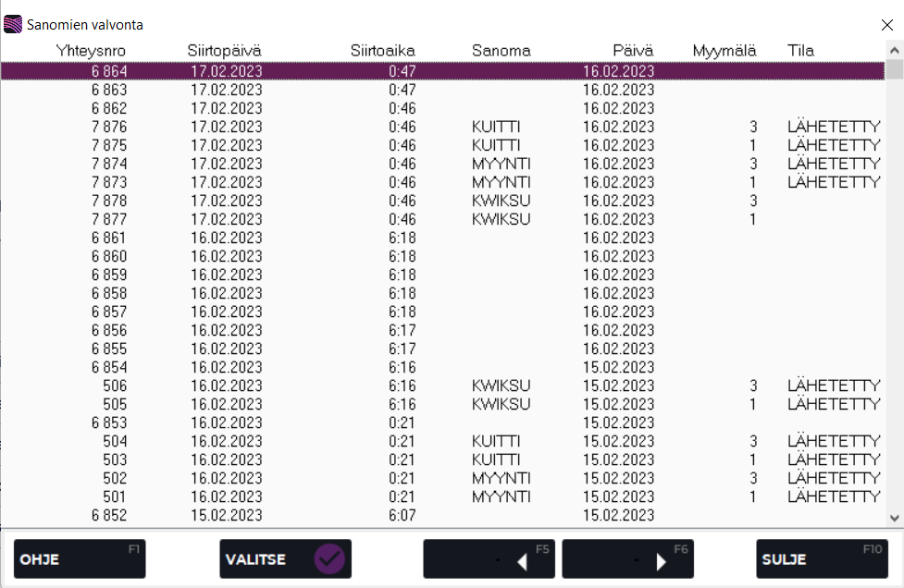The image size is (904, 588).
Task: Close the view with SULJE button
Action: pyautogui.click(x=822, y=559)
